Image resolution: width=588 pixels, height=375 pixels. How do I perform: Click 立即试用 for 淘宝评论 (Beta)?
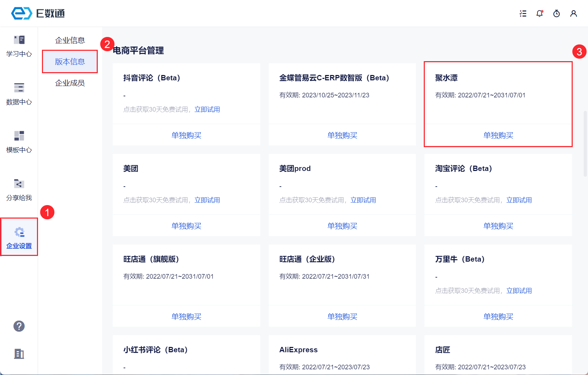click(519, 200)
